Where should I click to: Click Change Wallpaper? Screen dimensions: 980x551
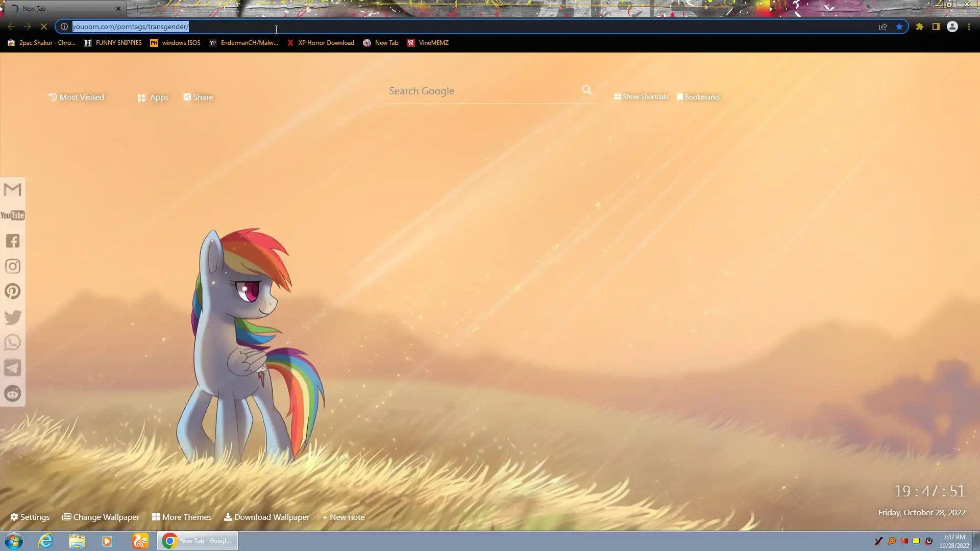pyautogui.click(x=101, y=517)
